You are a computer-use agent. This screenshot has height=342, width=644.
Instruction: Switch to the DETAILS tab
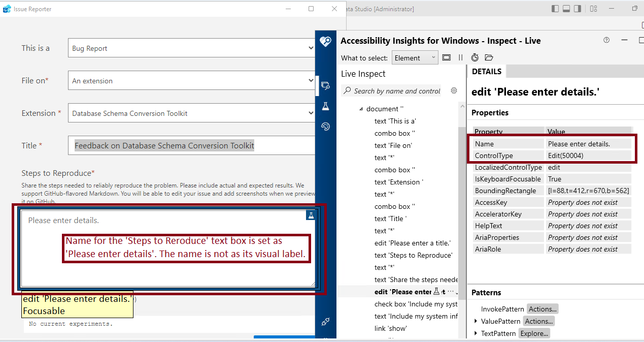486,71
